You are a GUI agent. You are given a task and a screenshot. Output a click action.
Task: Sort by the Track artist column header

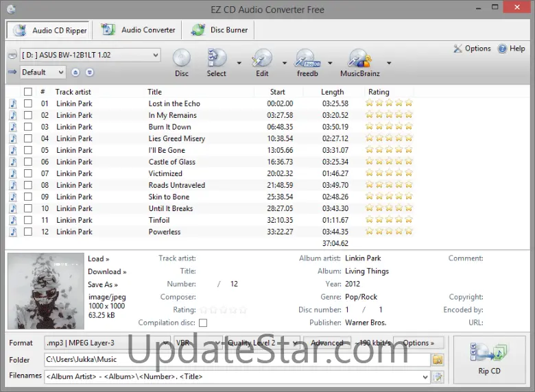tap(73, 92)
